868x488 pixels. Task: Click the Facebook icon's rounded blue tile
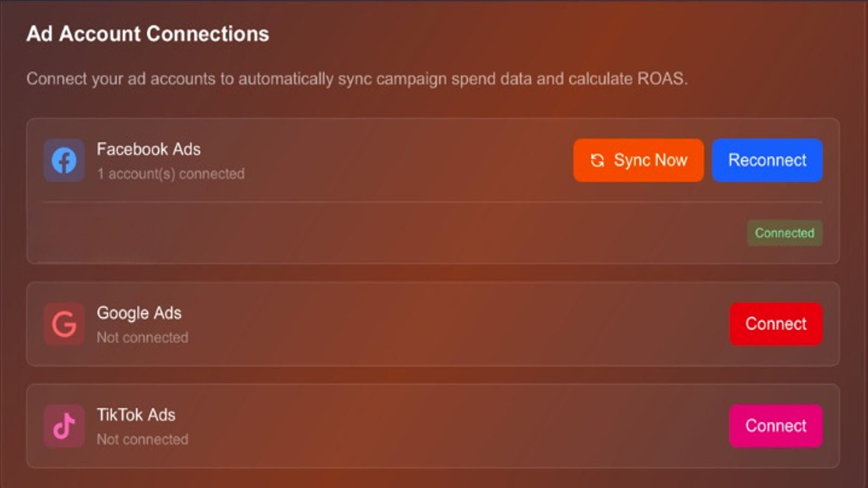(63, 160)
